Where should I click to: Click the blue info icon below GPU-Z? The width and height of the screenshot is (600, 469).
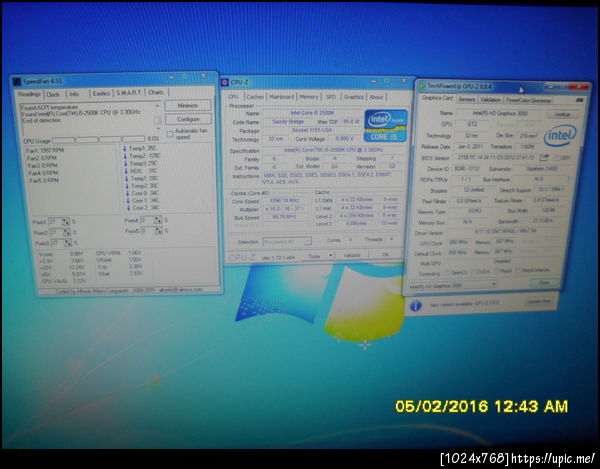pyautogui.click(x=416, y=305)
